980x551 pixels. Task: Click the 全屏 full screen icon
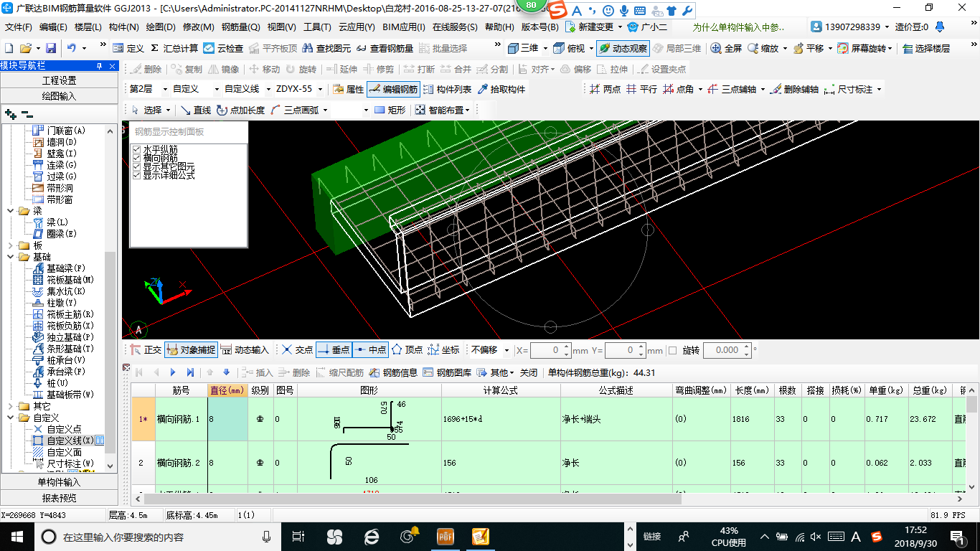(x=716, y=49)
